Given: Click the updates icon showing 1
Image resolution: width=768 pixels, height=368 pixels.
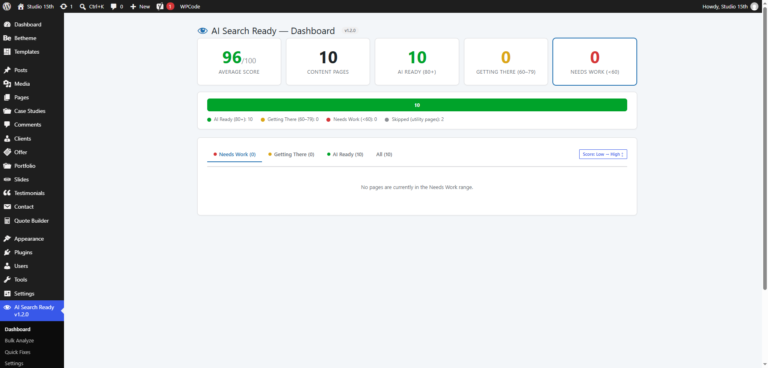Looking at the screenshot, I should pyautogui.click(x=64, y=6).
